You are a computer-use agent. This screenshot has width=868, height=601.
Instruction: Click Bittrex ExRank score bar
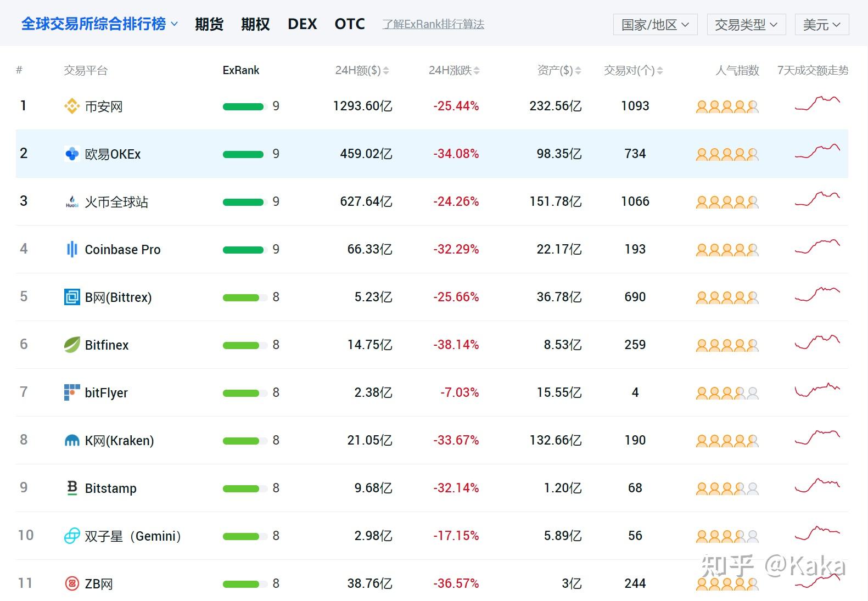tap(245, 297)
